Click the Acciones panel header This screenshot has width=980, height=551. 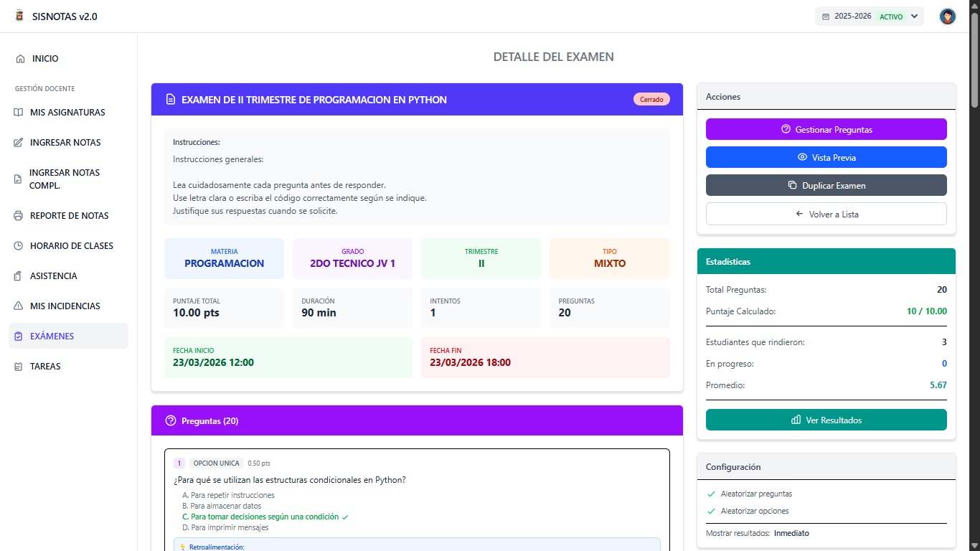pos(826,96)
